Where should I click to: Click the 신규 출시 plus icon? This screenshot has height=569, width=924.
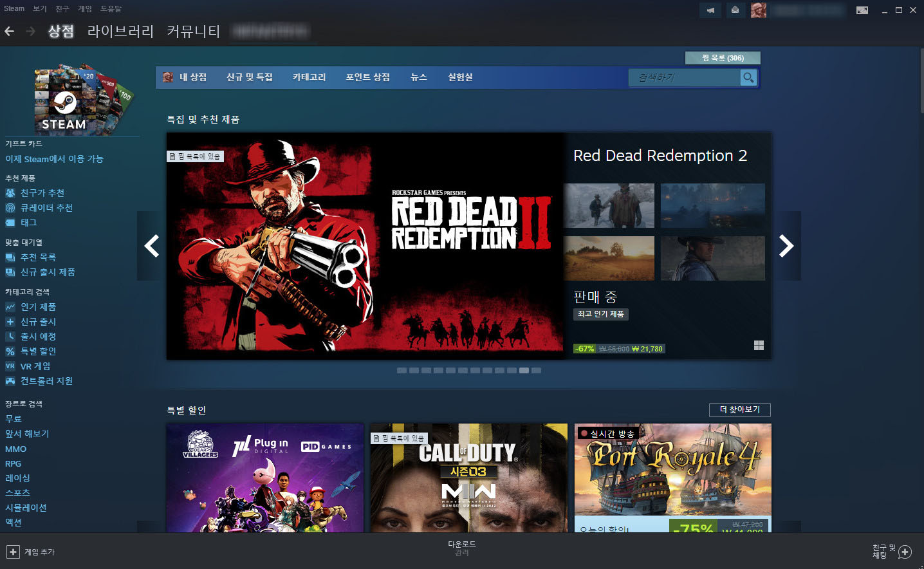[10, 322]
